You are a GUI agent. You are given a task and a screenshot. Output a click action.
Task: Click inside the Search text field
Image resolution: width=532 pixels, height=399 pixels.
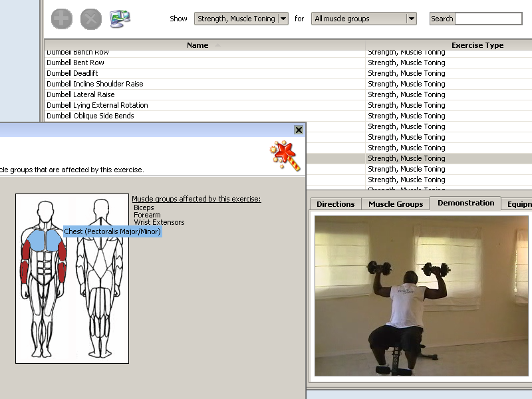pos(488,19)
